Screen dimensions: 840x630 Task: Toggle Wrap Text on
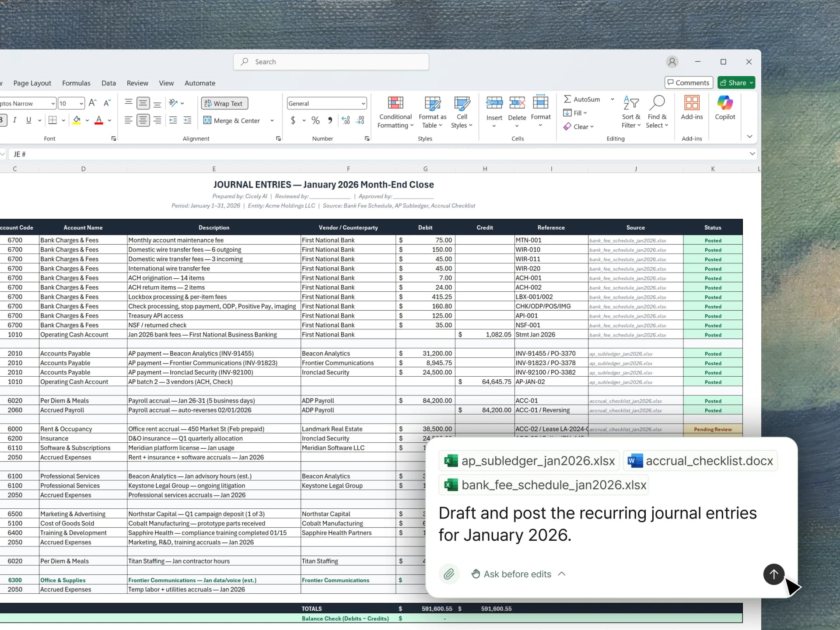click(224, 104)
